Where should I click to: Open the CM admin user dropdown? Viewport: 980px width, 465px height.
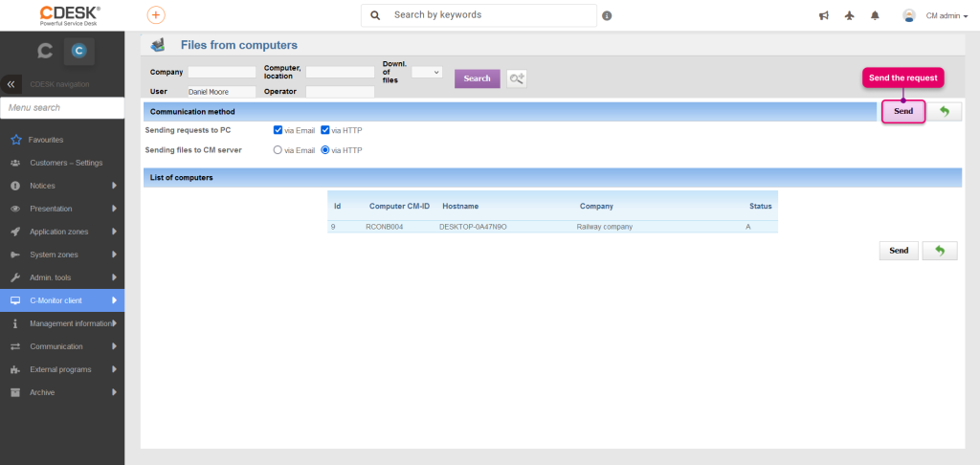coord(947,16)
